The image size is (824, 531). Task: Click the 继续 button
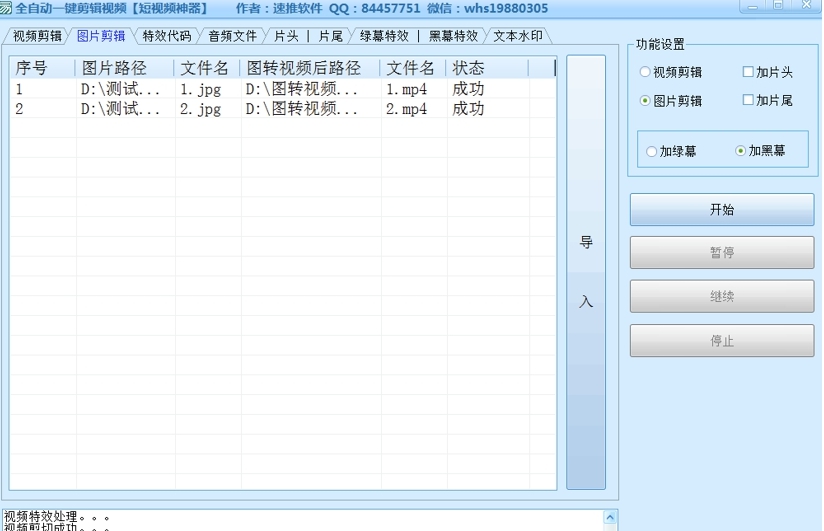click(722, 297)
